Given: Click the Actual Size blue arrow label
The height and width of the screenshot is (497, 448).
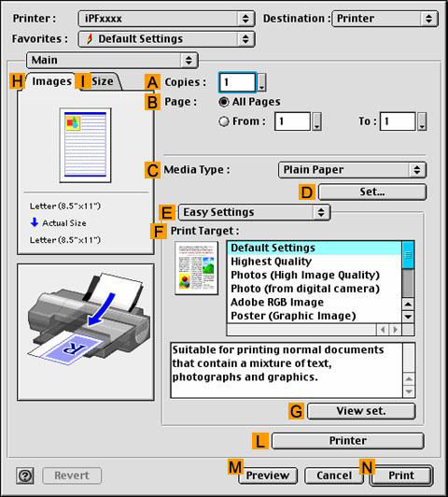Looking at the screenshot, I should click(58, 223).
